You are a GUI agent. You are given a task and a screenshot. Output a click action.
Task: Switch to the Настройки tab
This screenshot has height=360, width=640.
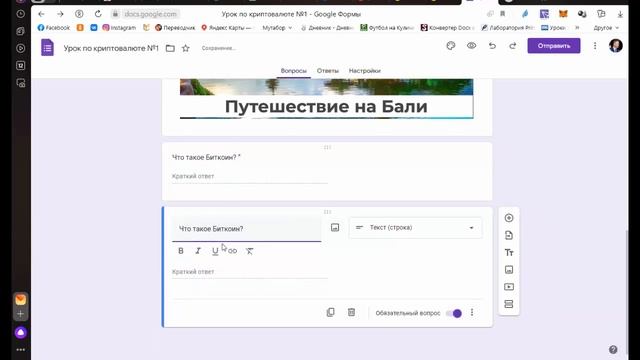point(364,71)
